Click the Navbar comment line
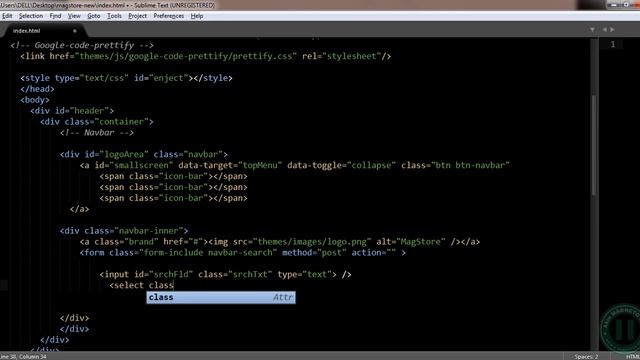 [97, 133]
